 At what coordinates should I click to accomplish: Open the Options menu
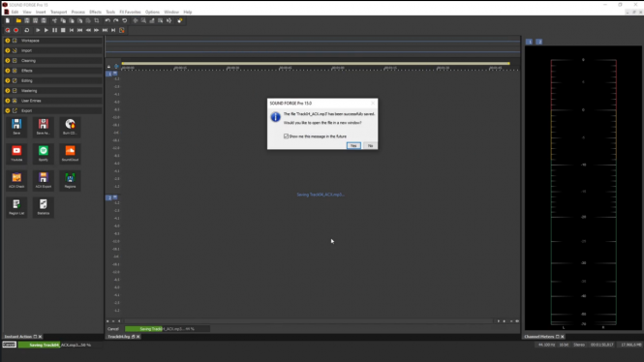[x=152, y=12]
